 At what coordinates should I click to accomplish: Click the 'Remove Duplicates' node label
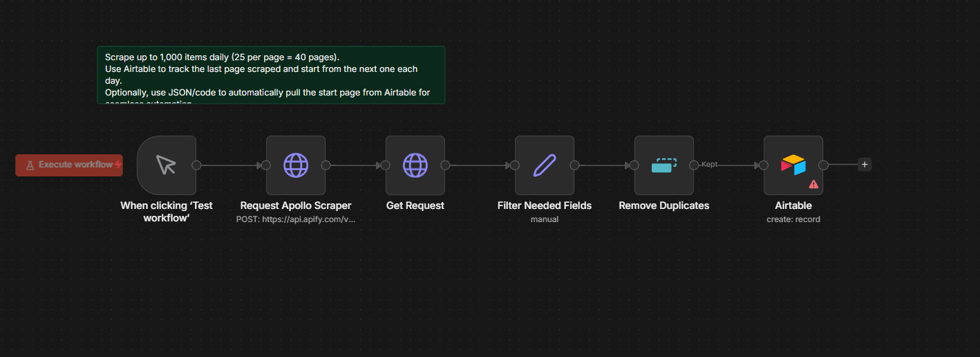point(664,205)
